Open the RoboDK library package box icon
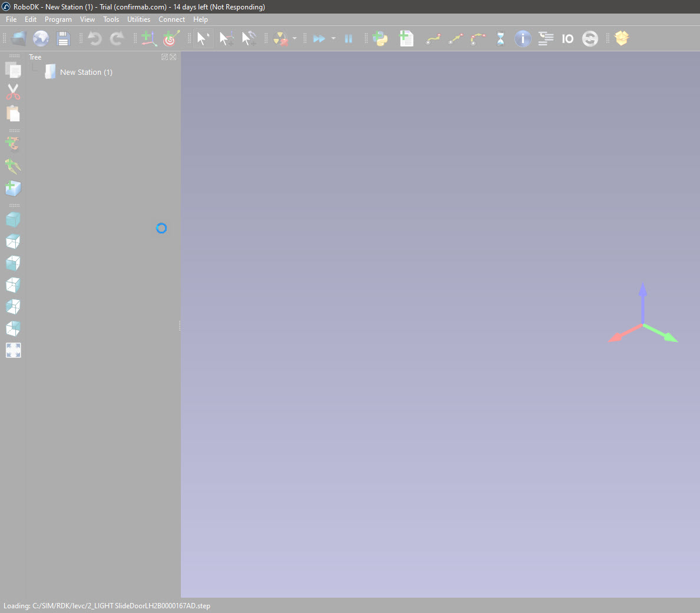This screenshot has width=700, height=613. (621, 39)
